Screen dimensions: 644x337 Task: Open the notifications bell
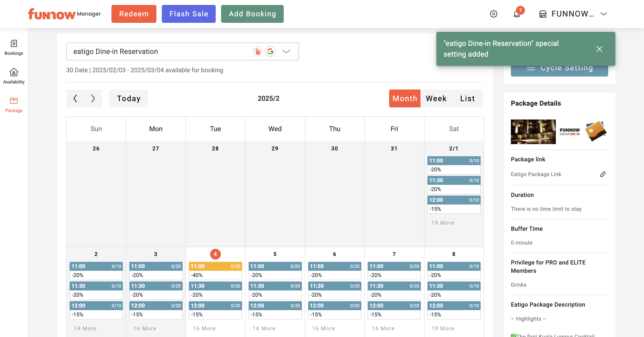[517, 14]
